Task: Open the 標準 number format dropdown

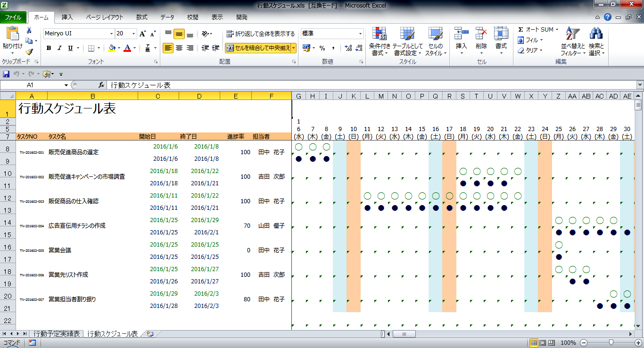Action: [359, 33]
